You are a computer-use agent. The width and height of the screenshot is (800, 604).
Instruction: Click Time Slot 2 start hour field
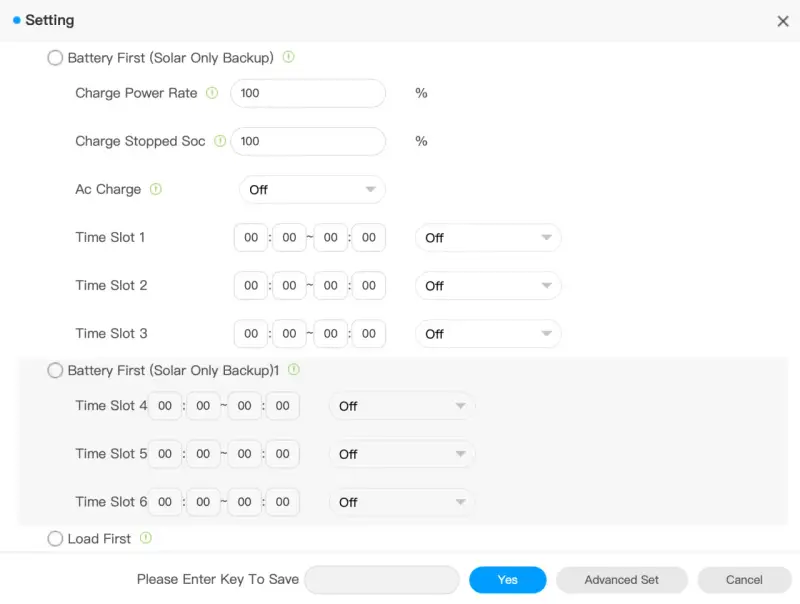[251, 286]
